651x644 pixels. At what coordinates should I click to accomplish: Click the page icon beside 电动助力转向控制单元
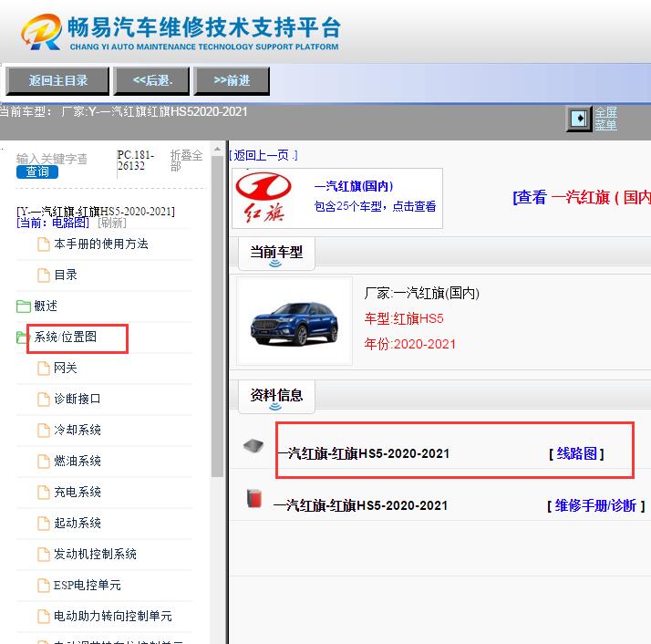tap(44, 617)
